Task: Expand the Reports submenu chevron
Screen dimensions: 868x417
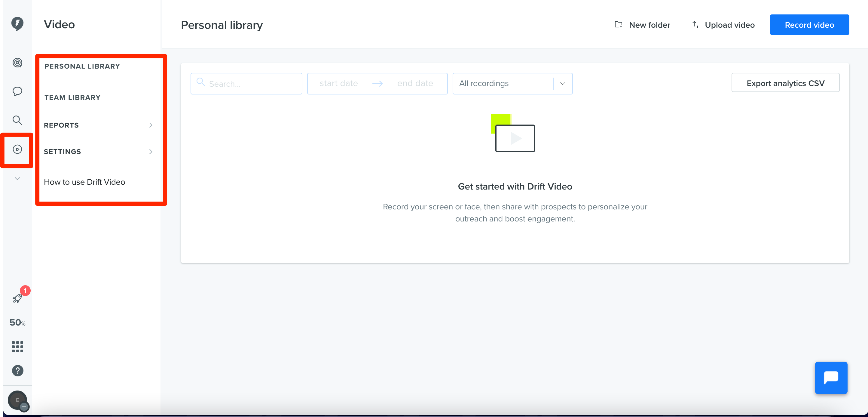Action: 151,125
